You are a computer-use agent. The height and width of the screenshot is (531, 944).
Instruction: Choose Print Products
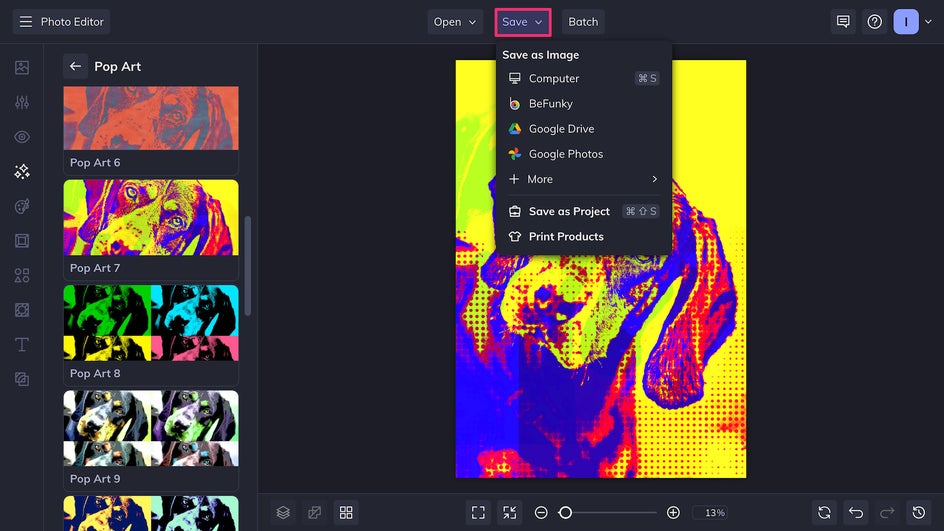583,237
